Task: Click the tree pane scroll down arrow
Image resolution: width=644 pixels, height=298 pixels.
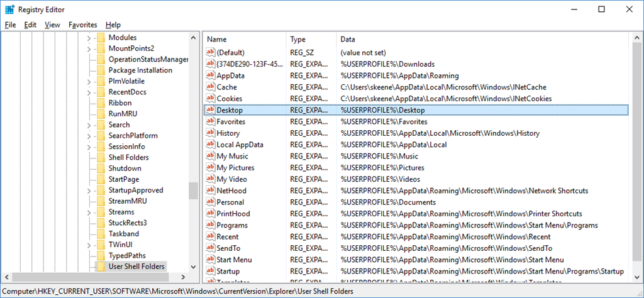Action: coord(194,267)
